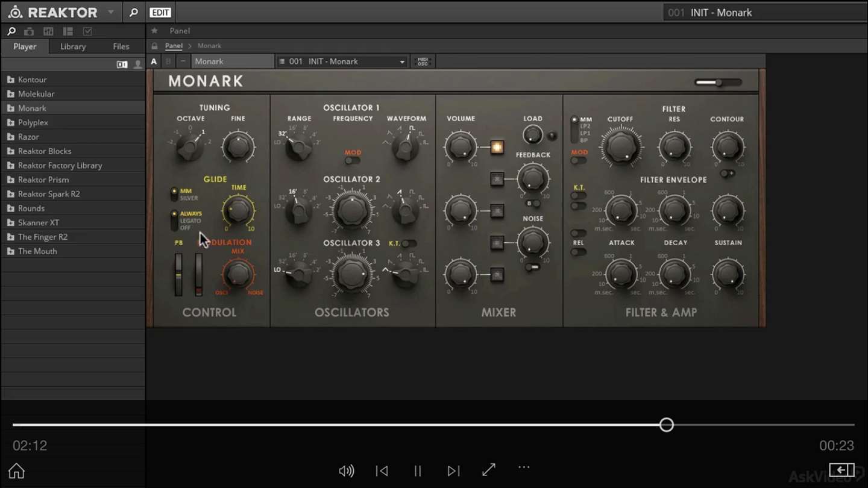Click the minus collapse button beside Monark name
This screenshot has height=488, width=868.
point(183,61)
